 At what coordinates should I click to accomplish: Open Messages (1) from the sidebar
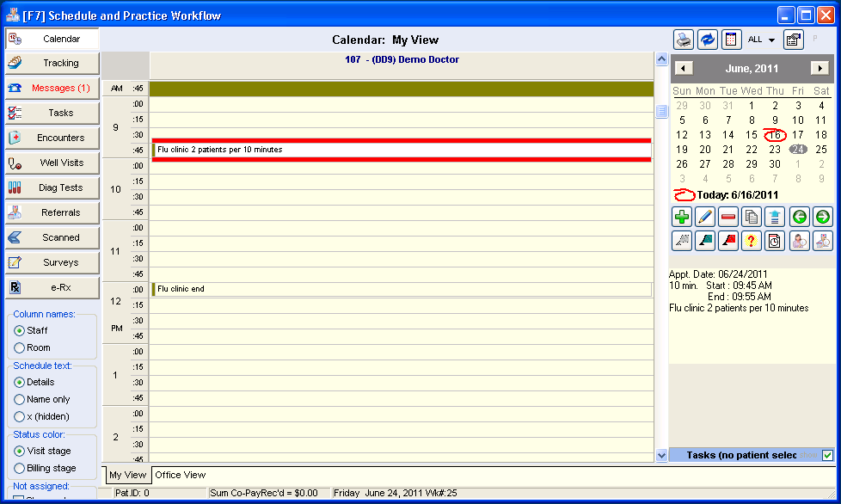52,88
